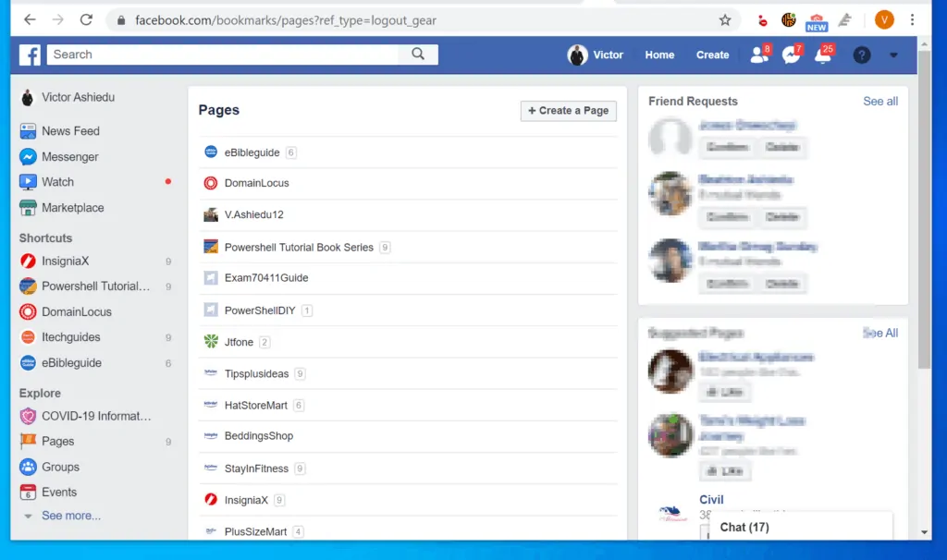Click the Facebook logo icon
Viewport: 947px width, 560px height.
click(30, 55)
